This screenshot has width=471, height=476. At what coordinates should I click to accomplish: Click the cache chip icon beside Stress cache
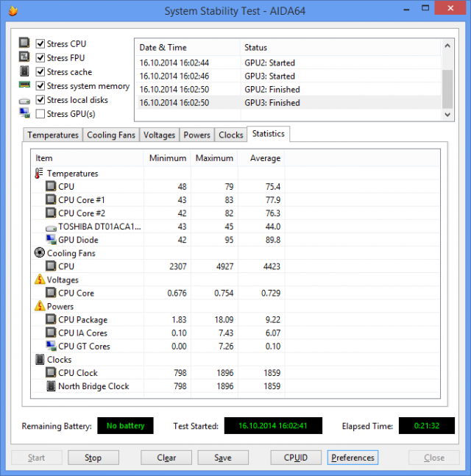(24, 71)
